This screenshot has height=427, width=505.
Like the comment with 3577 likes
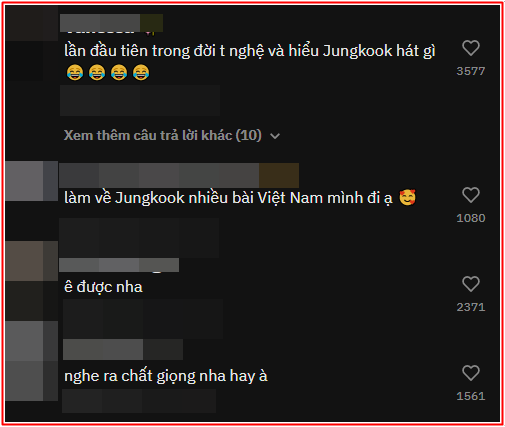[471, 48]
